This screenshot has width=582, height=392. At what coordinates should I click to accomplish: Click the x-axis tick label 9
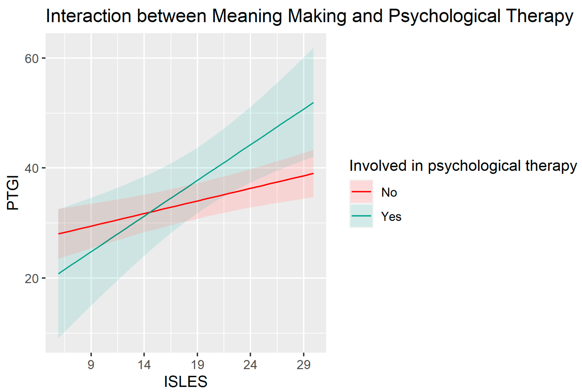click(x=91, y=365)
